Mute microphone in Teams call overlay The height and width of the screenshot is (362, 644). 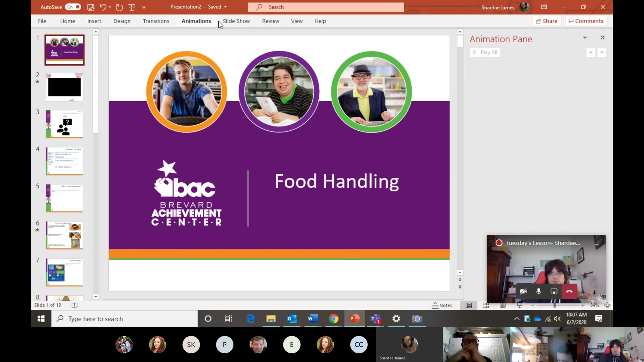click(539, 291)
